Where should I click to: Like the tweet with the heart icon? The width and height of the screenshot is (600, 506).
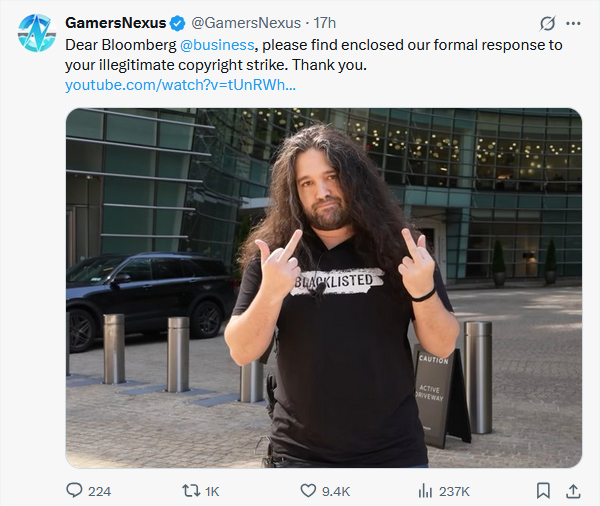coord(308,491)
